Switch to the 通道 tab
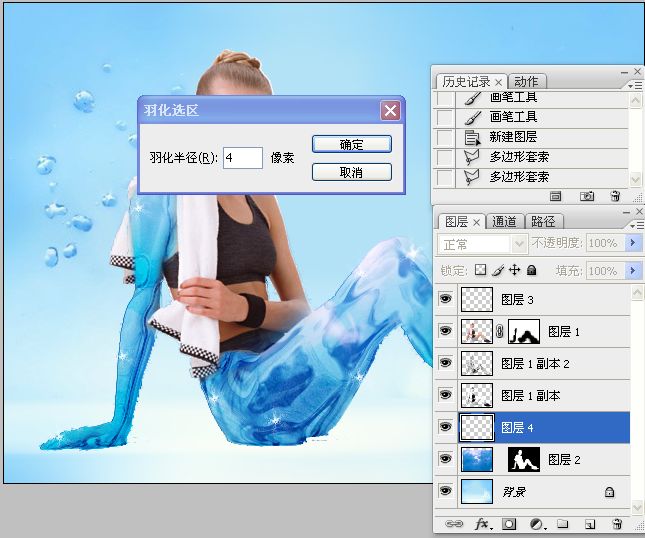 coord(505,222)
